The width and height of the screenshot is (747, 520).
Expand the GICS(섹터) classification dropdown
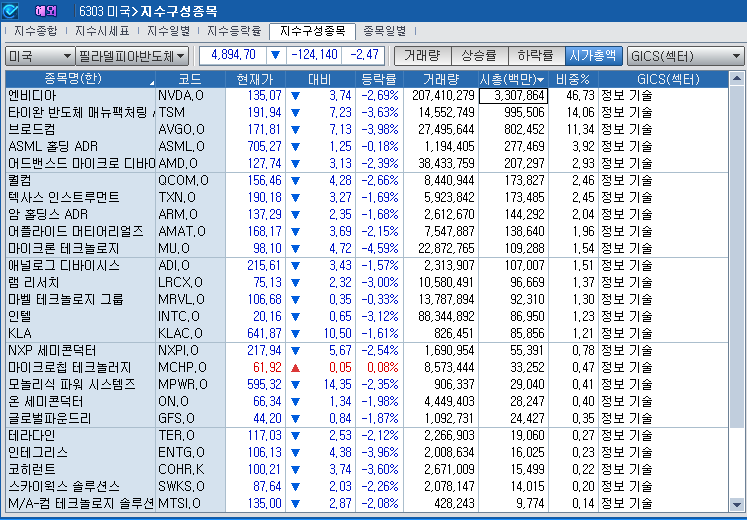(x=685, y=56)
